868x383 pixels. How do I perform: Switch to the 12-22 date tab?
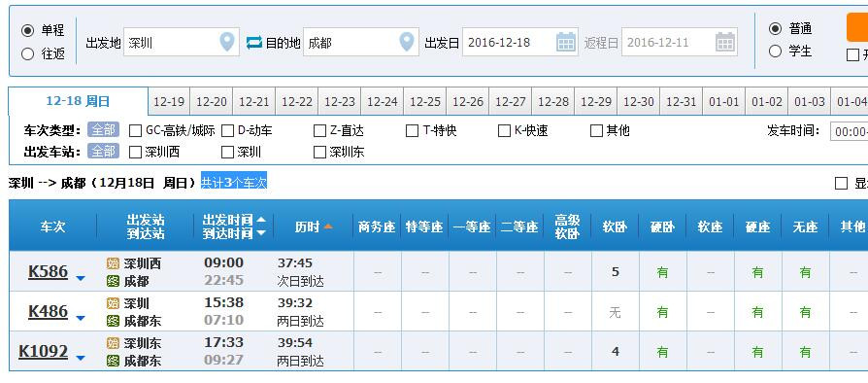click(x=297, y=102)
